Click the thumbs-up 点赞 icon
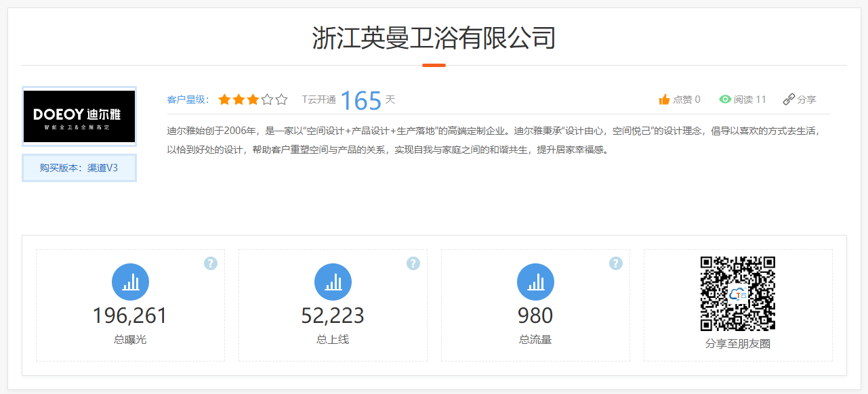Viewport: 868px width, 394px height. (664, 100)
